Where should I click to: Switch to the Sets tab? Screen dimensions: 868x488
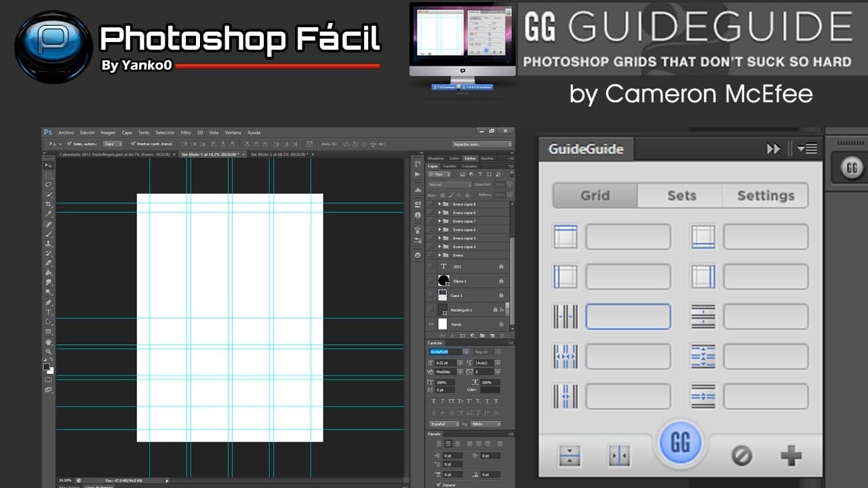681,196
